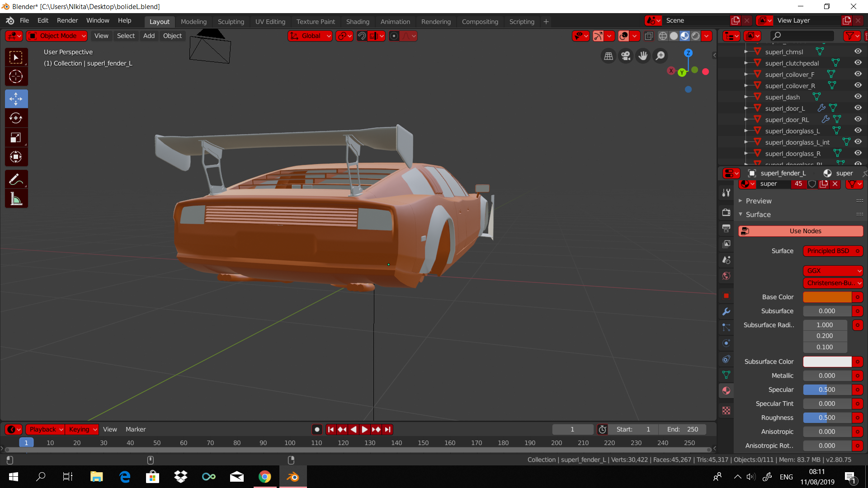Image resolution: width=868 pixels, height=488 pixels.
Task: Click the Base Color orange swatch
Action: [827, 297]
